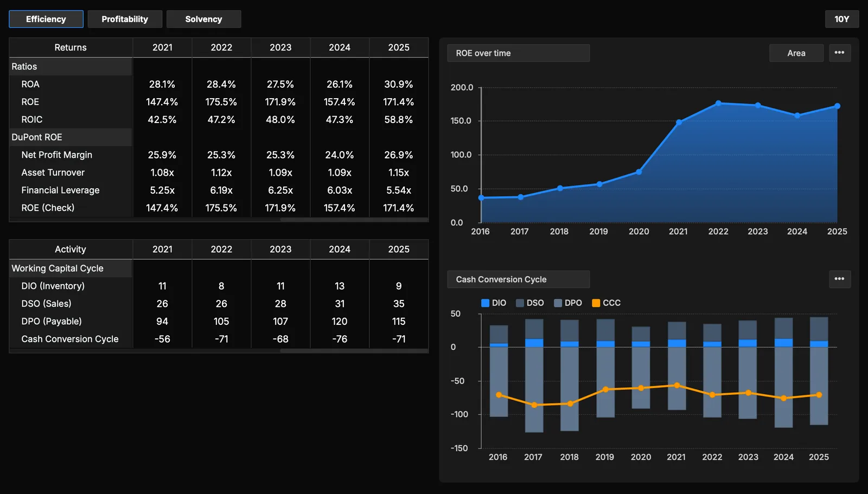Viewport: 868px width, 494px height.
Task: Click the 2025 header in Returns table
Action: 399,48
